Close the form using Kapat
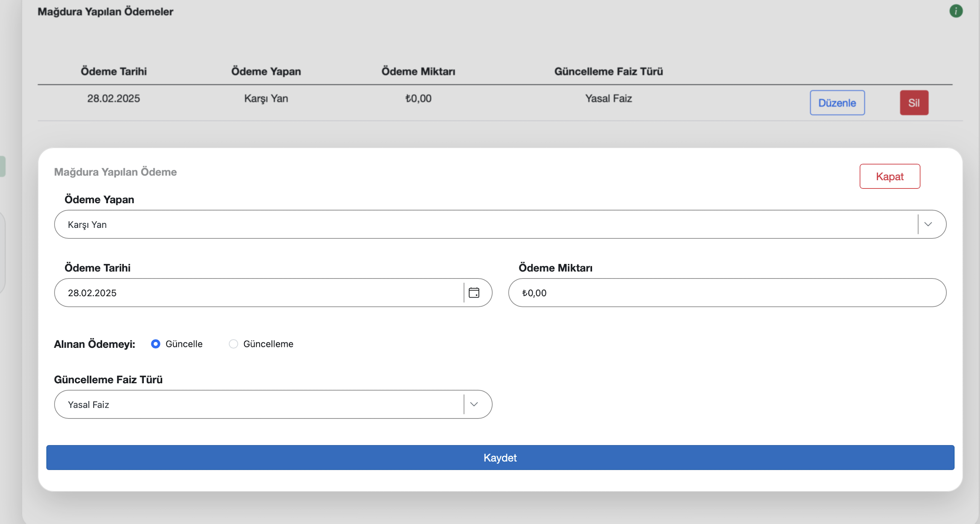Viewport: 980px width, 524px height. coord(890,176)
